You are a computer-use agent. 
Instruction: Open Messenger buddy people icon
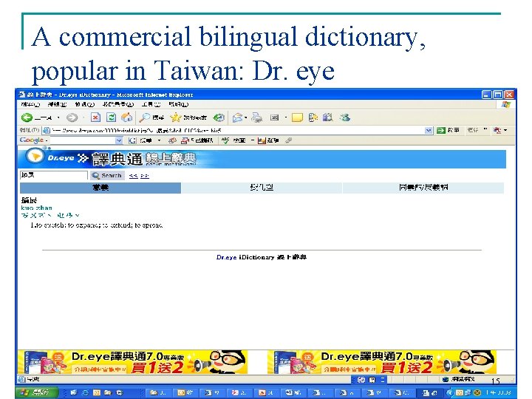tap(345, 117)
